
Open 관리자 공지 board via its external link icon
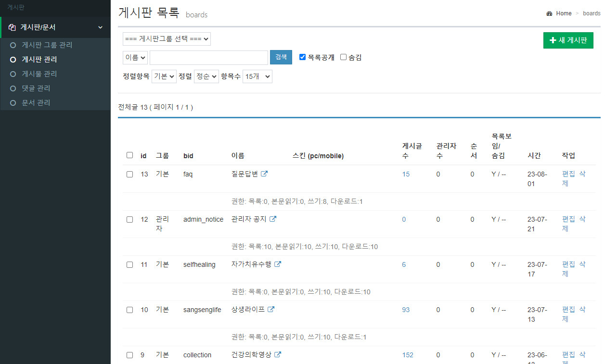pos(273,218)
